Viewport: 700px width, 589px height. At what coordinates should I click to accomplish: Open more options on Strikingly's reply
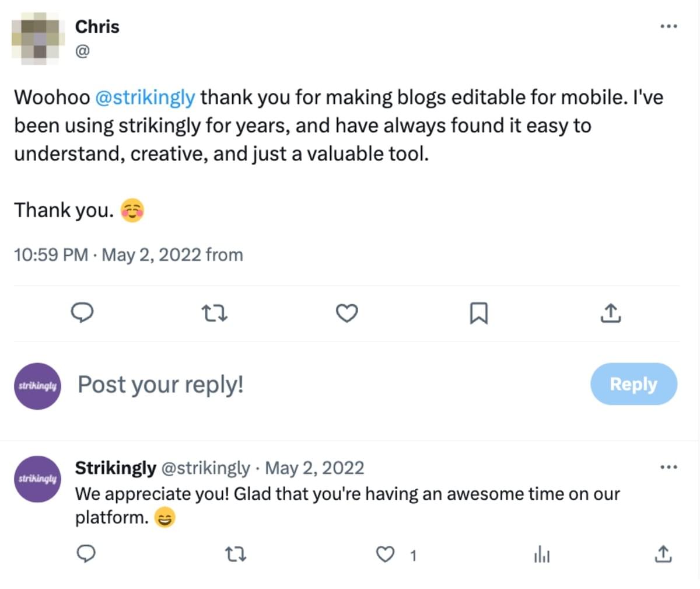tap(668, 467)
